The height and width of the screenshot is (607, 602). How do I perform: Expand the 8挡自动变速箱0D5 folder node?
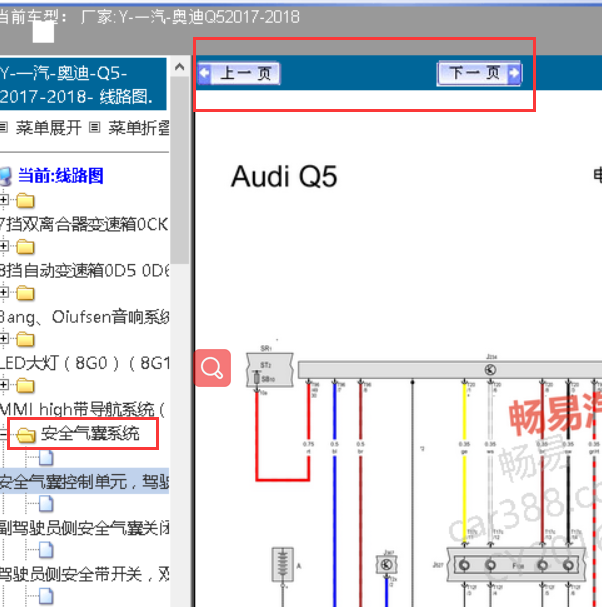[4, 245]
